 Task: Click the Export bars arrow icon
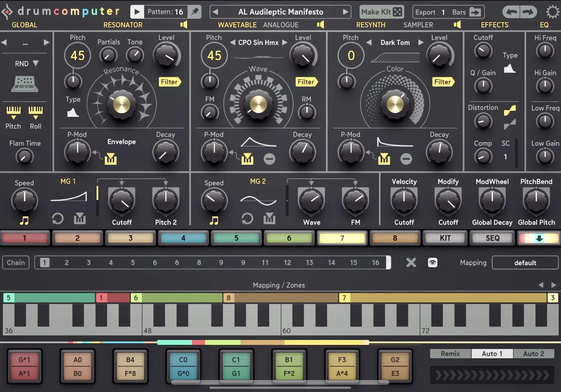475,12
